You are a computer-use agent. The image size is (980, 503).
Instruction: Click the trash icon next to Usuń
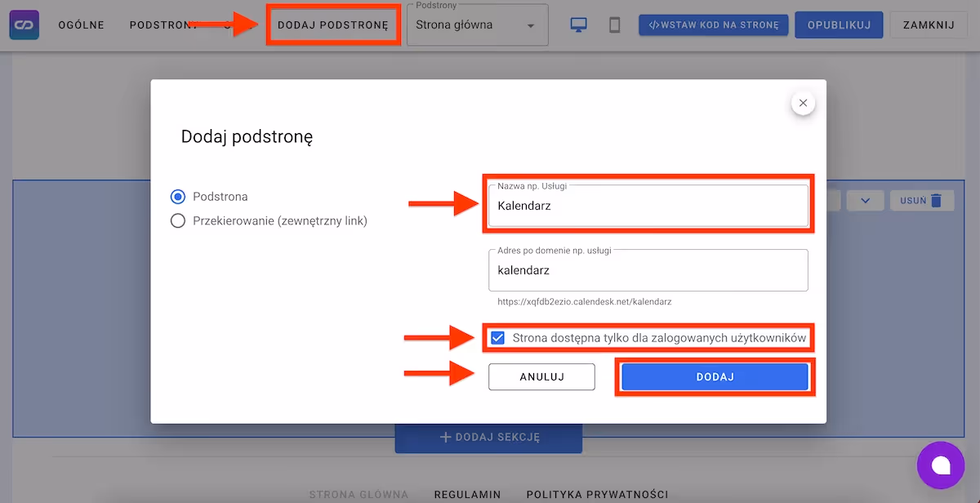936,200
